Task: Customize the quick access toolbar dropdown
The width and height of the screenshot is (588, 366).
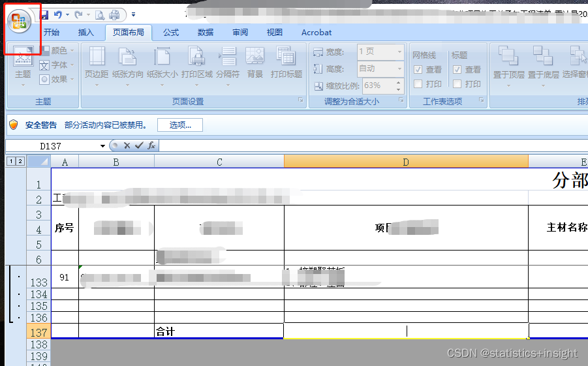Action: click(x=134, y=15)
